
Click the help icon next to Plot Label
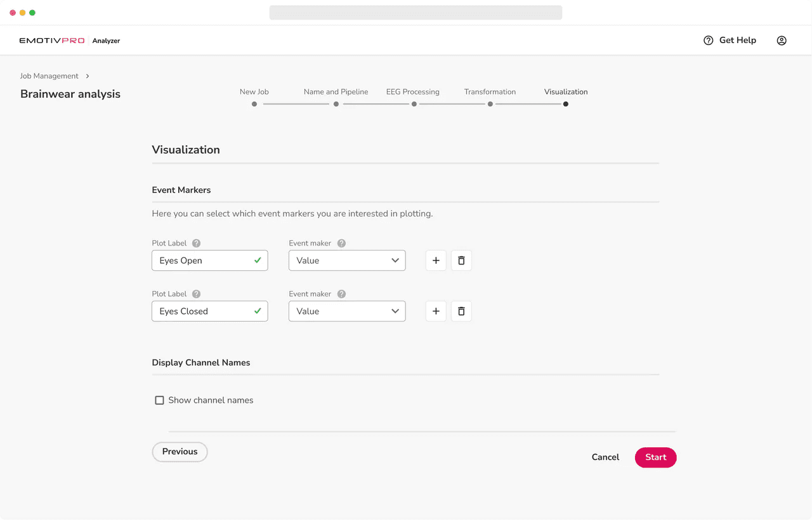(195, 243)
